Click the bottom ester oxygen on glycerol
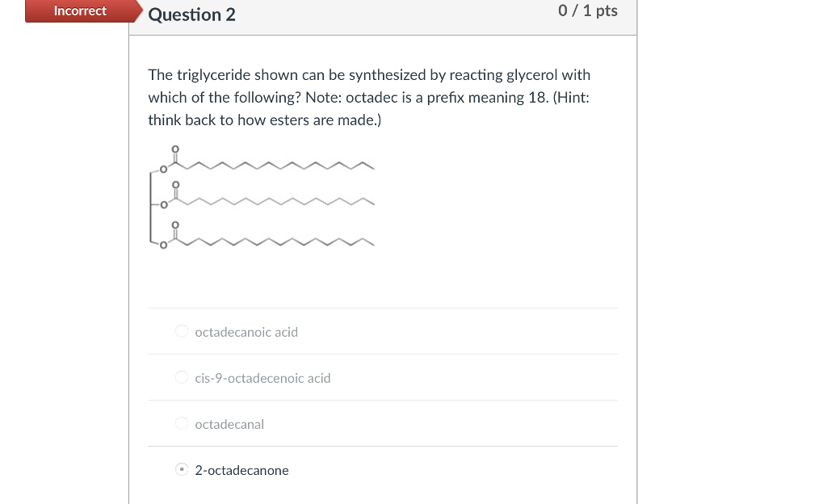The image size is (827, 504). click(x=163, y=246)
